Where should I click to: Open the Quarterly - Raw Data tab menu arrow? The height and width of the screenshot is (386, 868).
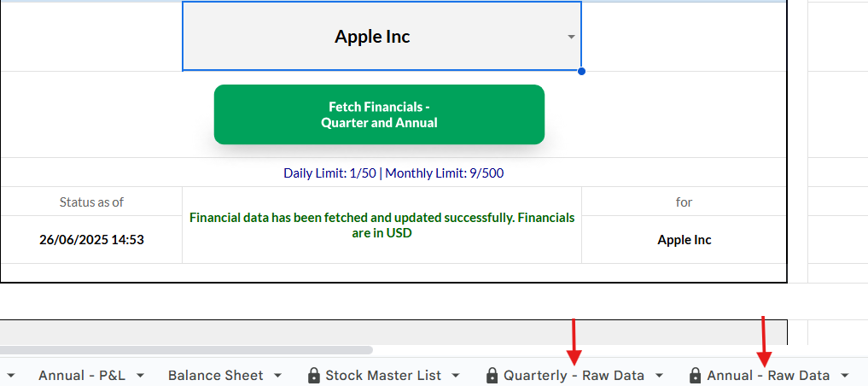[659, 376]
